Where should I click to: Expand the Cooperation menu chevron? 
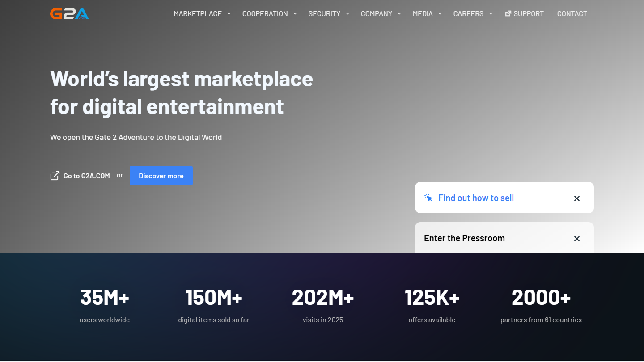[x=295, y=13]
